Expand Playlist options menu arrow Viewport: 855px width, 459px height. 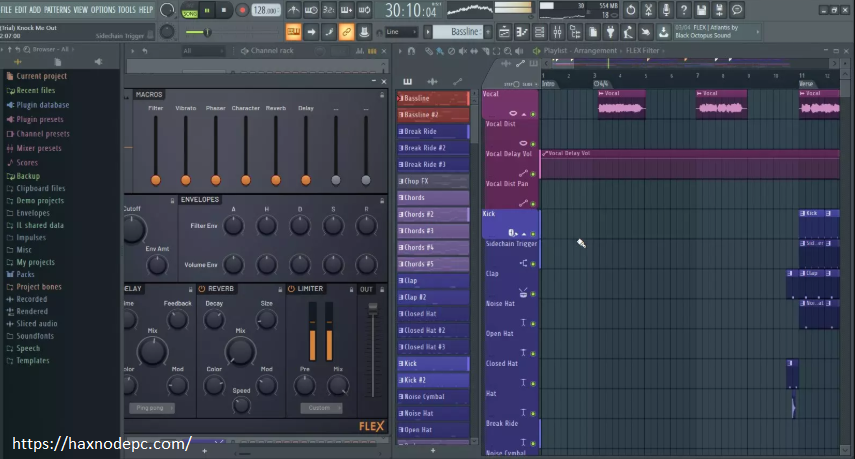coord(400,51)
